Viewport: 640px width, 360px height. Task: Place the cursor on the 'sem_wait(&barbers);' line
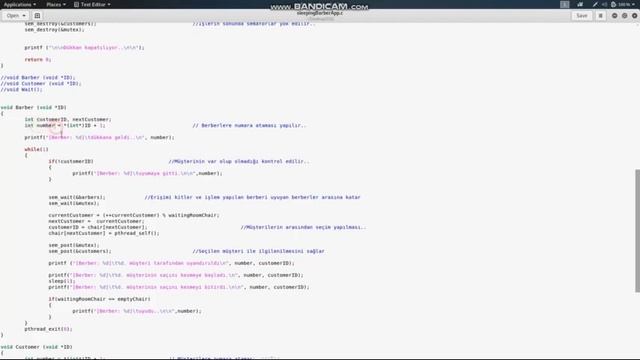pos(77,197)
